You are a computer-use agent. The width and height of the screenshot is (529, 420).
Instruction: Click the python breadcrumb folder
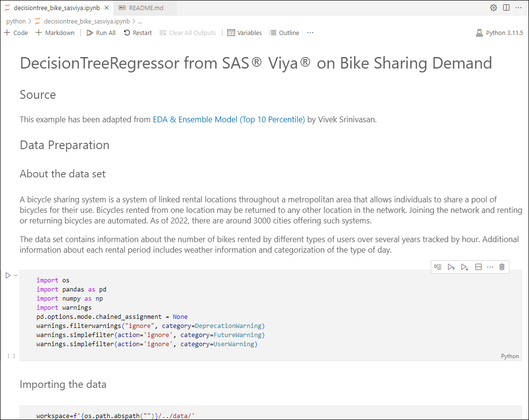(x=16, y=21)
